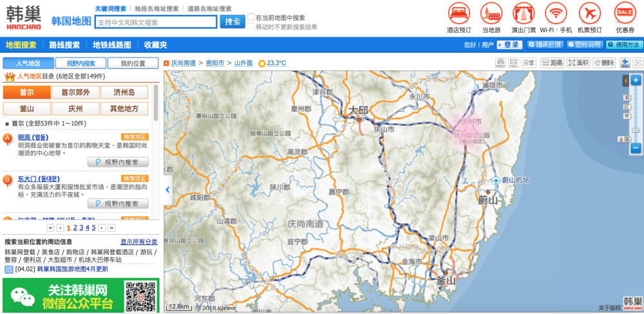The height and width of the screenshot is (314, 644).
Task: Jump zoom to the 市 level label
Action: [627, 116]
